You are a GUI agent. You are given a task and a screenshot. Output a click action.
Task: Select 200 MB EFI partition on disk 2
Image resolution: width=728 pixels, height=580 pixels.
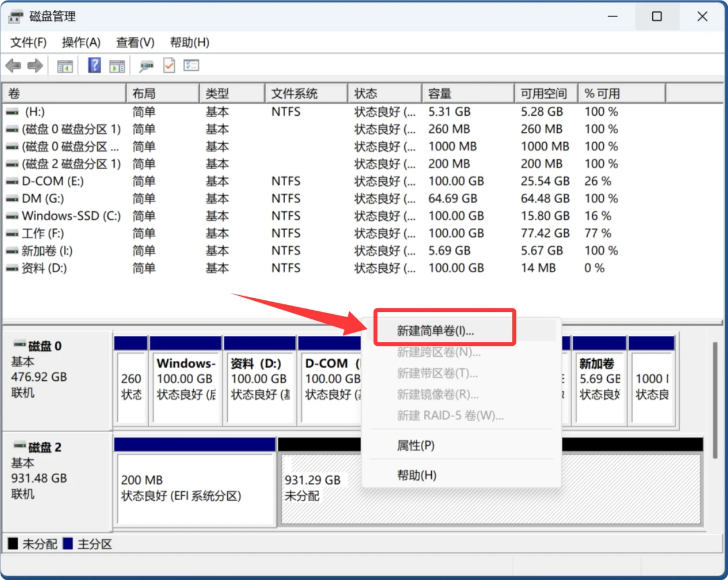coord(195,482)
